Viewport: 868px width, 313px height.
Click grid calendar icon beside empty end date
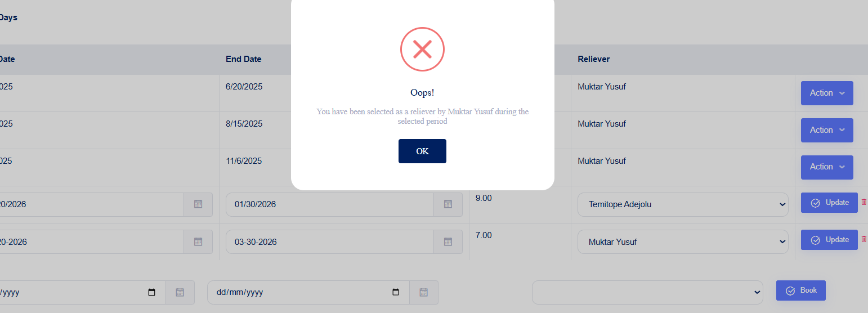pos(424,292)
